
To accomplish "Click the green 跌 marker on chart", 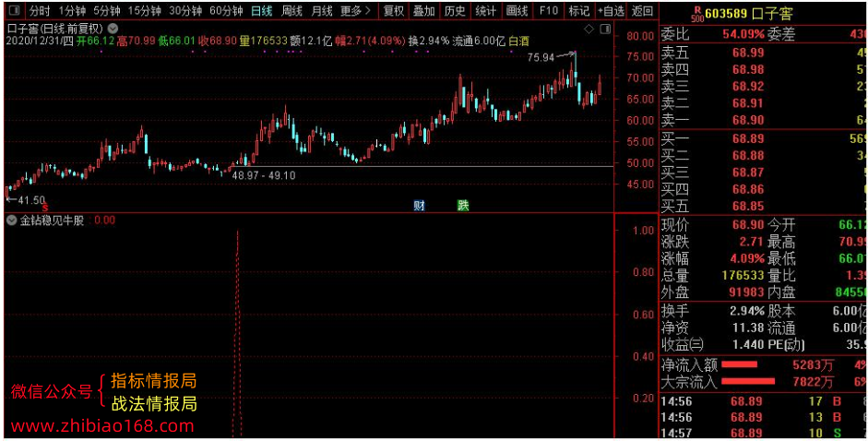I will (463, 206).
